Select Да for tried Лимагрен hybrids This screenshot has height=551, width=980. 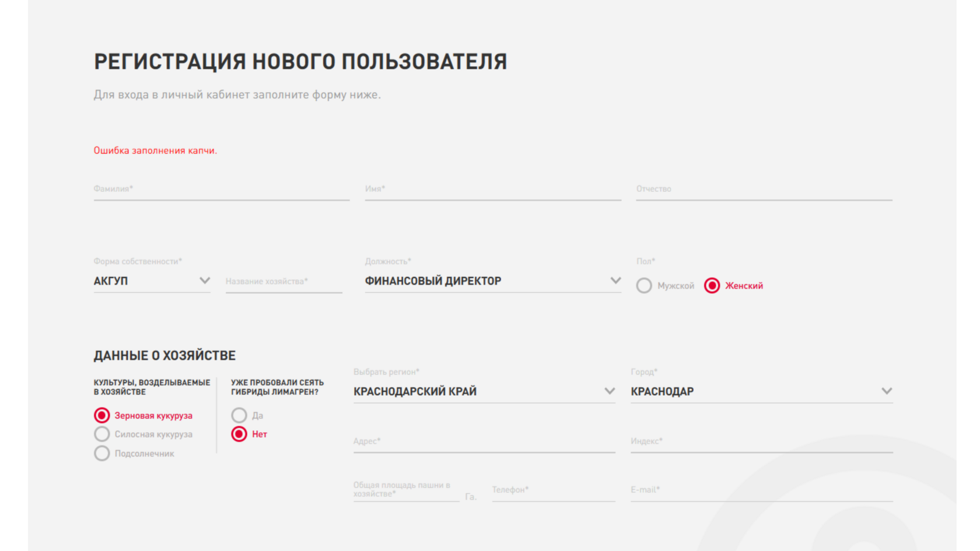click(239, 415)
